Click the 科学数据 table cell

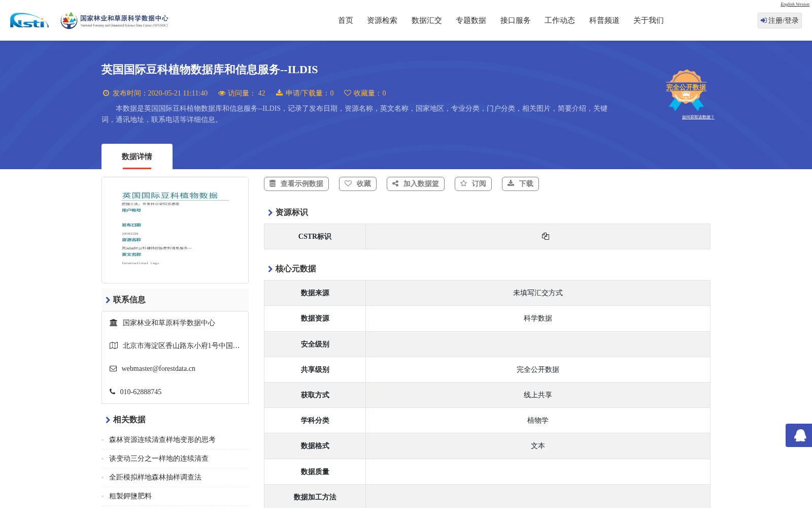(538, 319)
